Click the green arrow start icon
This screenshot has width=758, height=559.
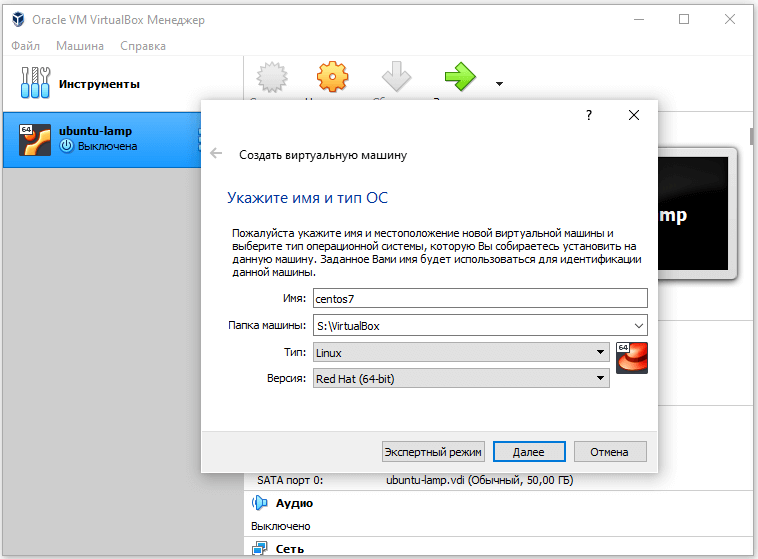(x=460, y=76)
